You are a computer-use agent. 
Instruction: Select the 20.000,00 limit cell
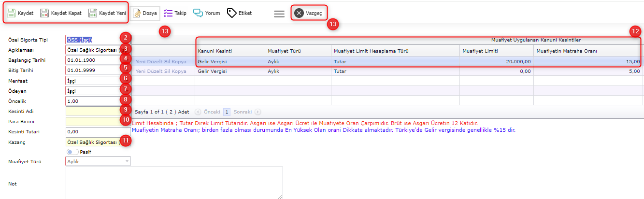[497, 61]
